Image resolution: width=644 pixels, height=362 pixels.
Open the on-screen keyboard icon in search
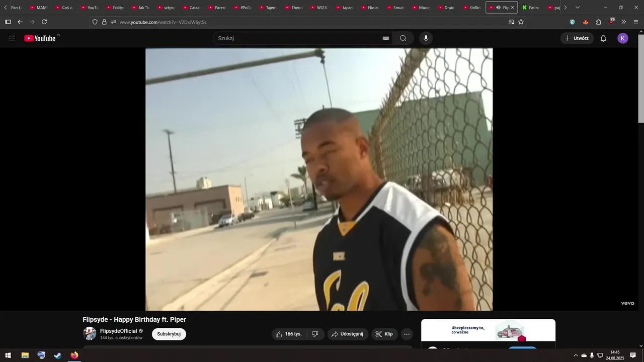click(386, 38)
